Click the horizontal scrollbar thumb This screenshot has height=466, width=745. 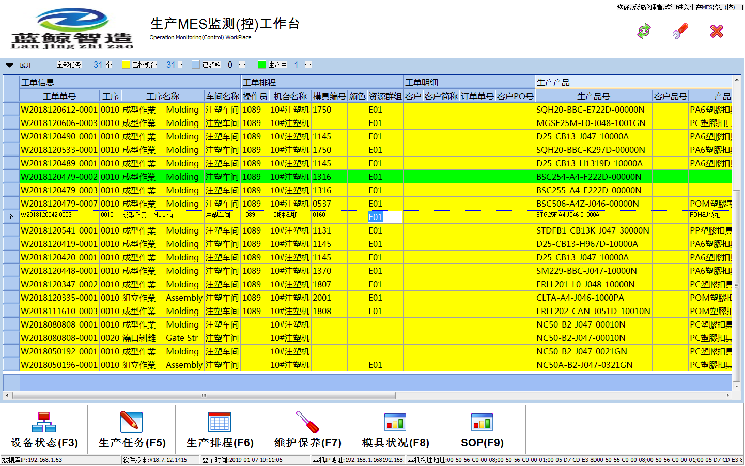204,395
